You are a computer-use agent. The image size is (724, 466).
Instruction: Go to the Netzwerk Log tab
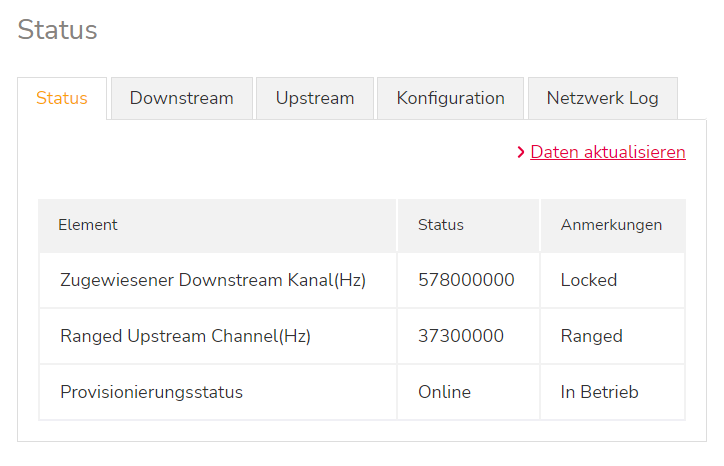(x=602, y=98)
